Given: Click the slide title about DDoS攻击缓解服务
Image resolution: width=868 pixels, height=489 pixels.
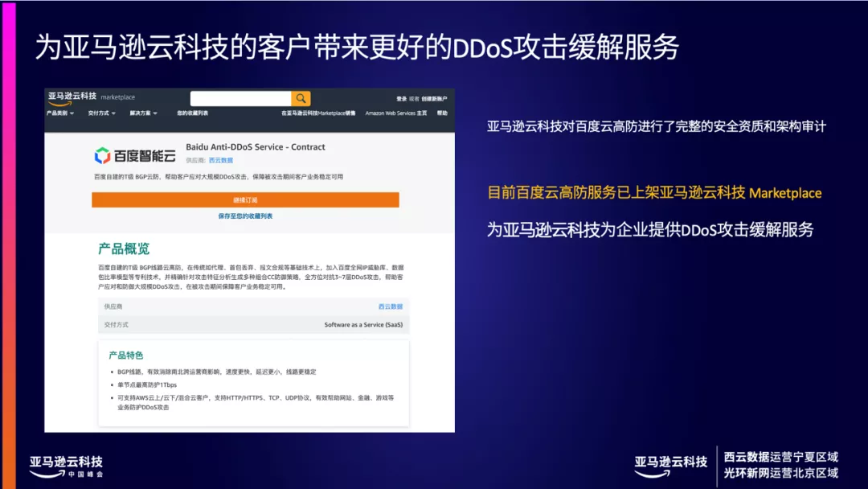Looking at the screenshot, I should pyautogui.click(x=357, y=47).
